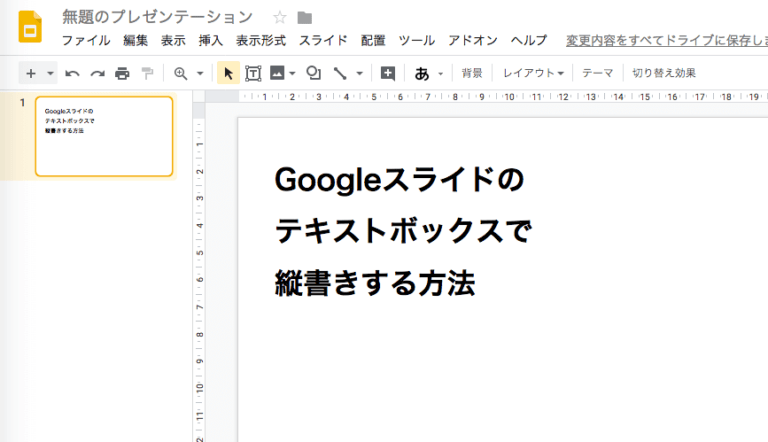Click the move to folder icon
The height and width of the screenshot is (442, 768).
305,18
